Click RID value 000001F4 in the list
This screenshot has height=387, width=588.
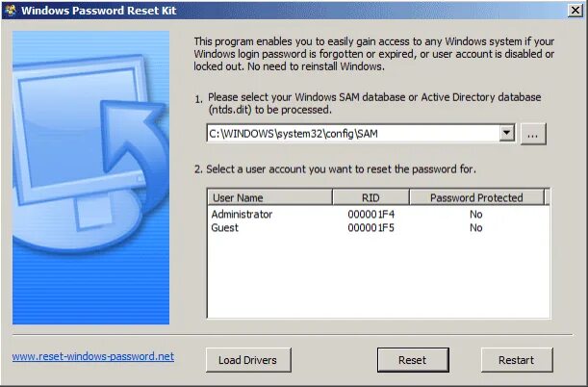coord(371,214)
